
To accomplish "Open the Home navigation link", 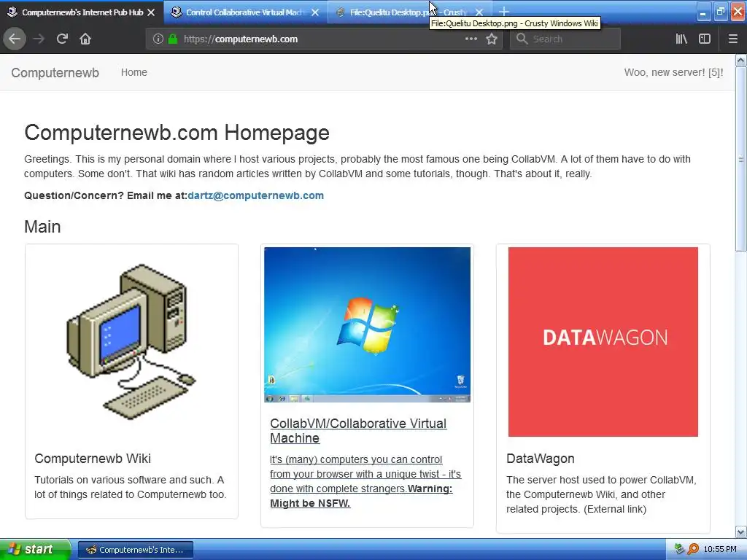I will (134, 72).
